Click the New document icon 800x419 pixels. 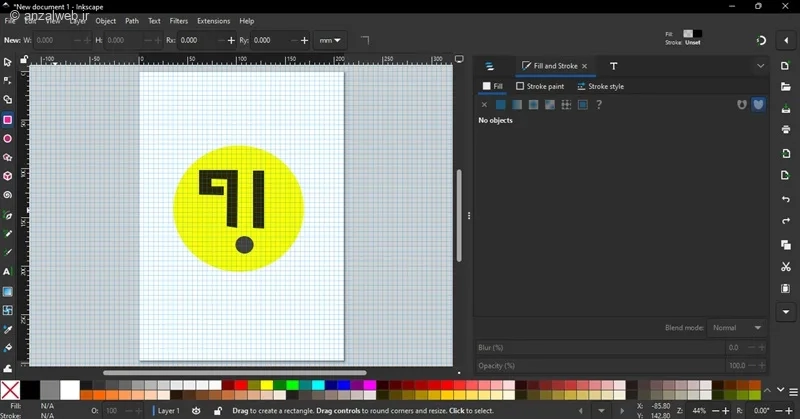(x=786, y=66)
